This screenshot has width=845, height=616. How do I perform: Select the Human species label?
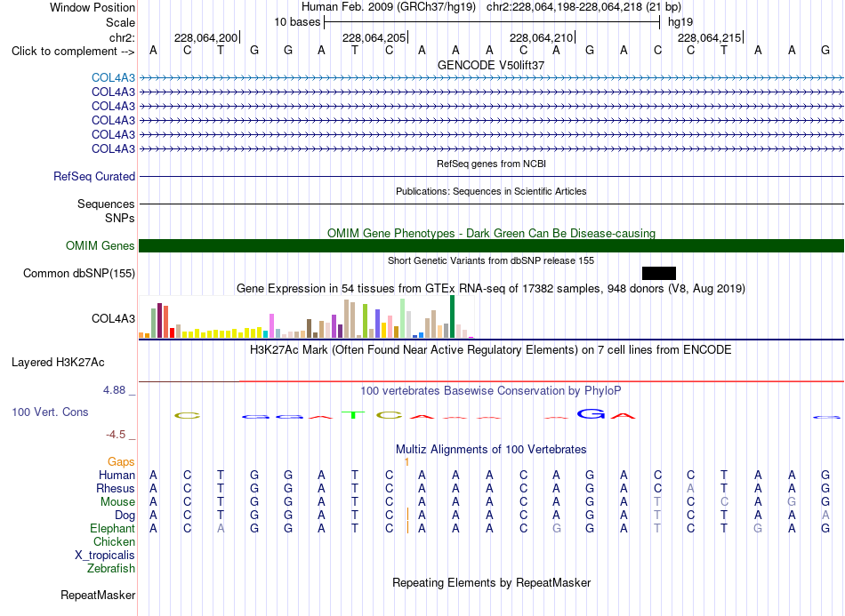click(x=117, y=475)
